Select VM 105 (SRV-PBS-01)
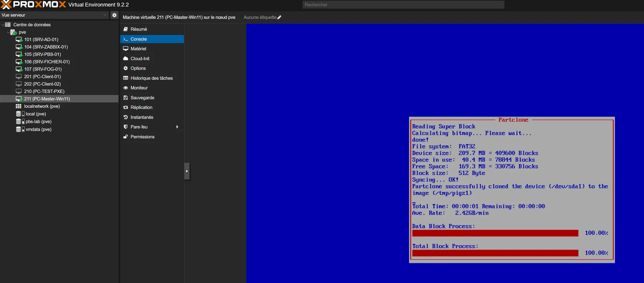Viewport: 644px width, 283px height. [x=59, y=54]
